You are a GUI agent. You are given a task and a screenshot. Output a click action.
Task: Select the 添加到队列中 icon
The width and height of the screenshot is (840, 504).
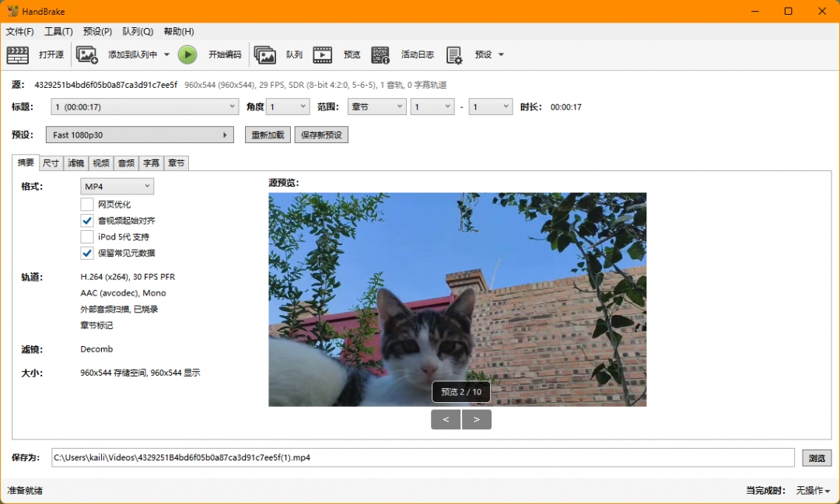coord(87,54)
